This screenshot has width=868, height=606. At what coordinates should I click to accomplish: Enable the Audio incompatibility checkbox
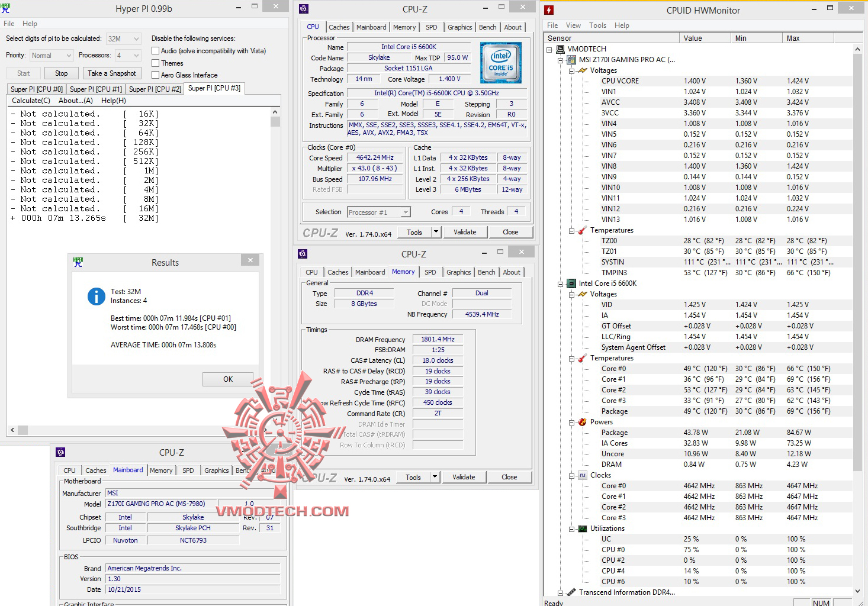click(156, 51)
